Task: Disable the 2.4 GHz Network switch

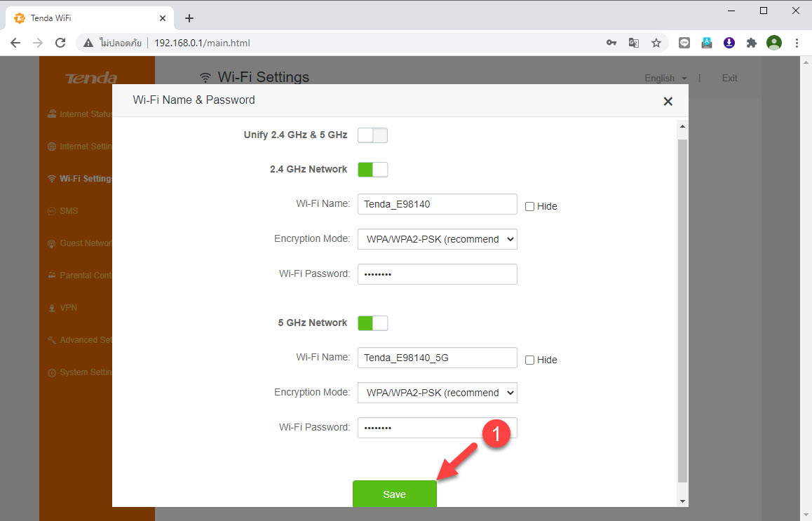Action: [x=372, y=170]
